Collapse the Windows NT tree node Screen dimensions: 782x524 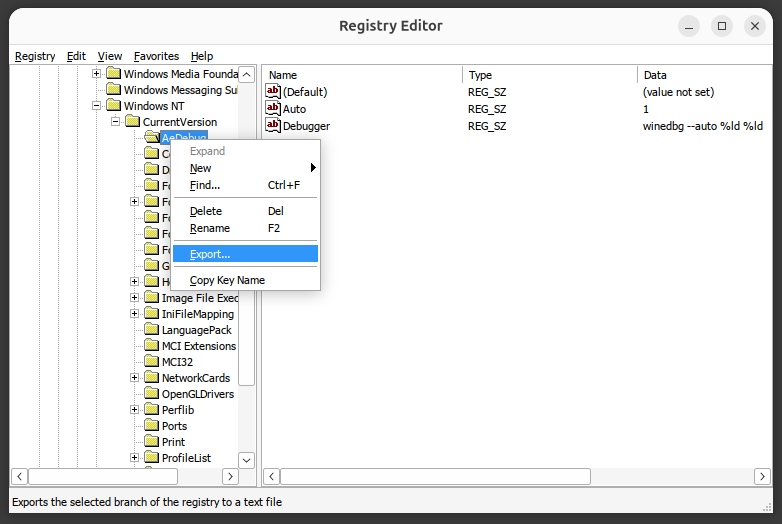click(96, 106)
